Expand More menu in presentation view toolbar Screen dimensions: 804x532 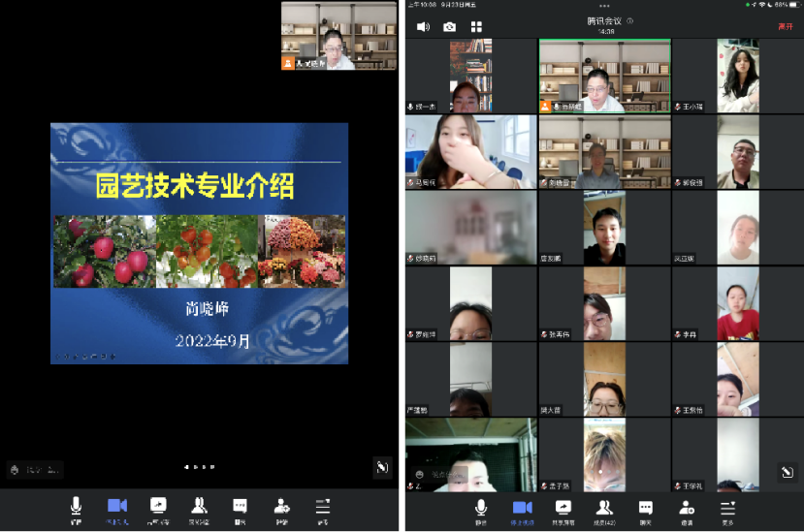(x=323, y=509)
